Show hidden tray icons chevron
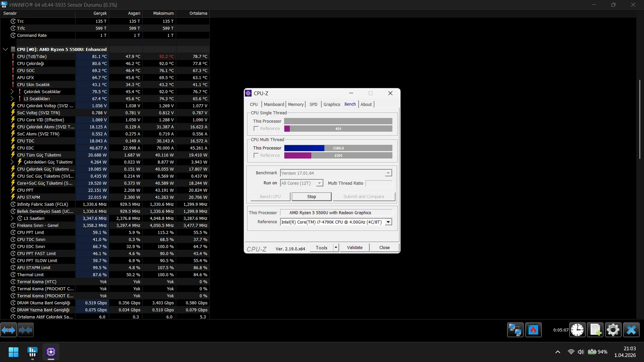 [558, 352]
